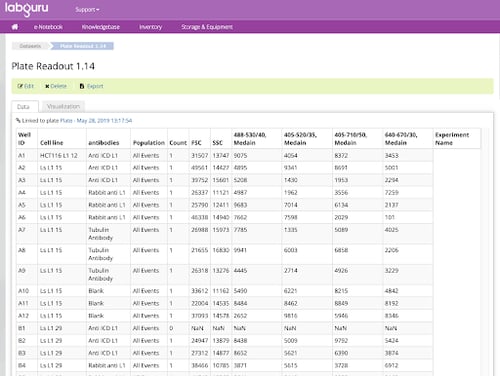500x376 pixels.
Task: Open the Storage & Equipment menu
Action: (207, 27)
